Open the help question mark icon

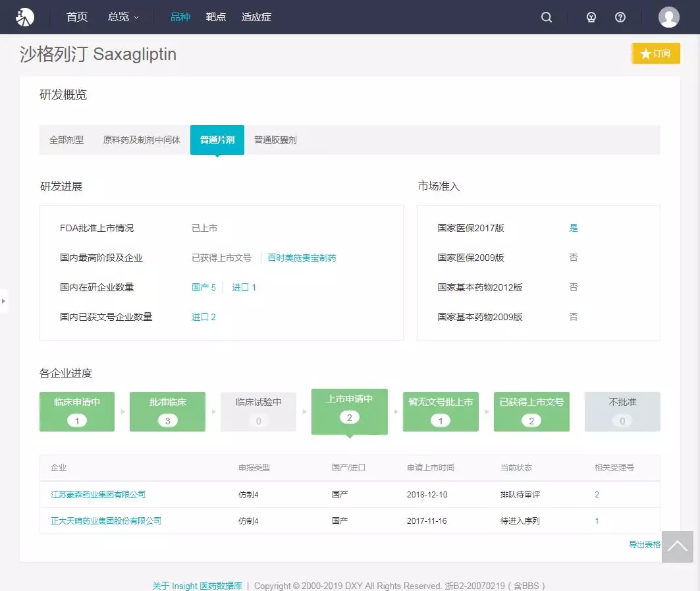[x=620, y=17]
